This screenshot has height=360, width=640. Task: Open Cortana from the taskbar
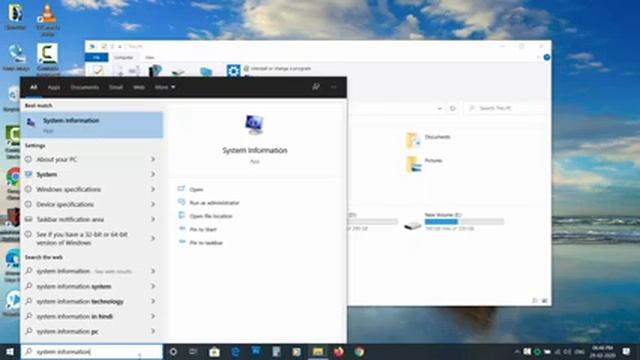[173, 351]
